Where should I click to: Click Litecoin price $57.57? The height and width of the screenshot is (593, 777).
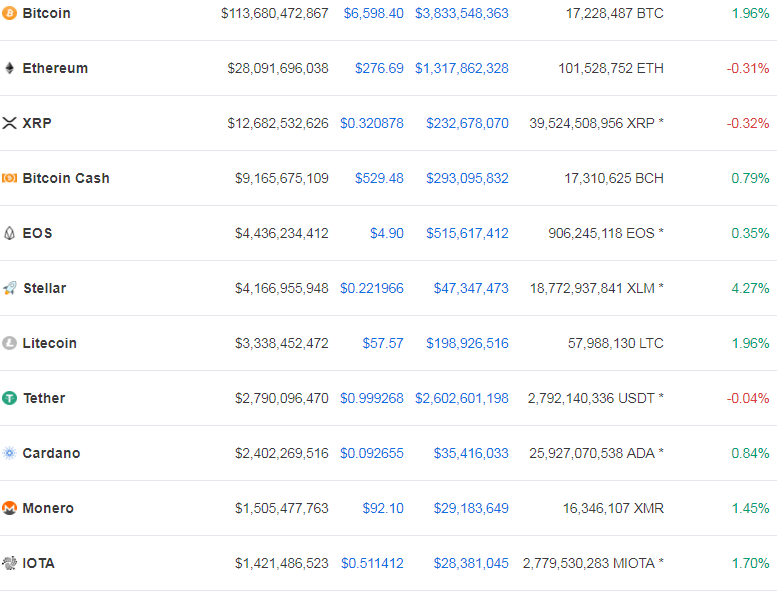click(x=383, y=343)
